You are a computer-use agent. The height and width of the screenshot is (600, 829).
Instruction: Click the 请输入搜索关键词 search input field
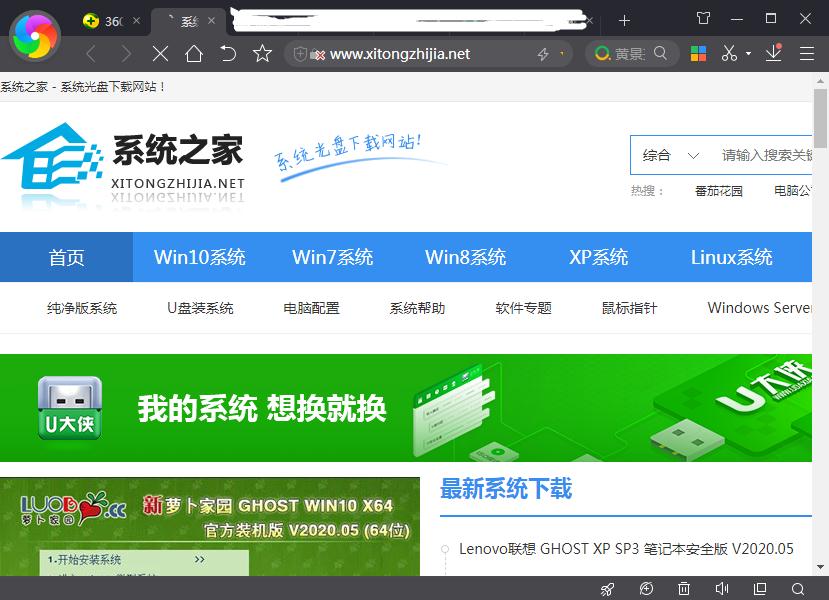point(765,155)
